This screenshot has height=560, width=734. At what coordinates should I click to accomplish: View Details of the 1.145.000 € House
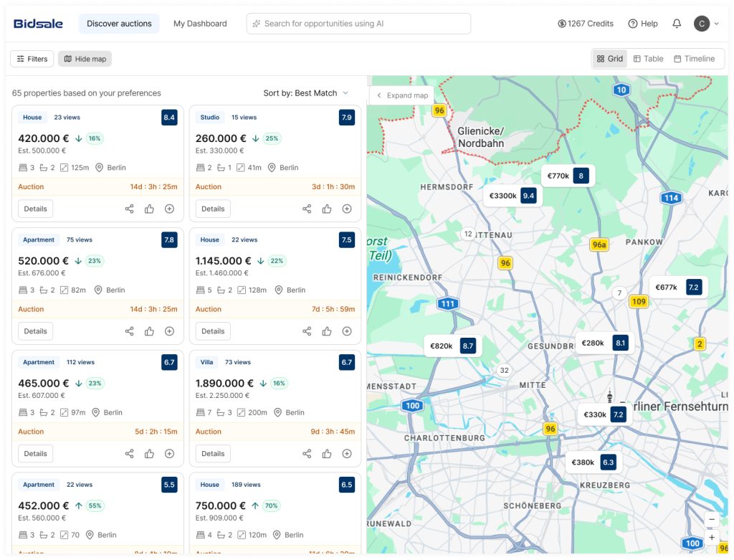pos(213,331)
